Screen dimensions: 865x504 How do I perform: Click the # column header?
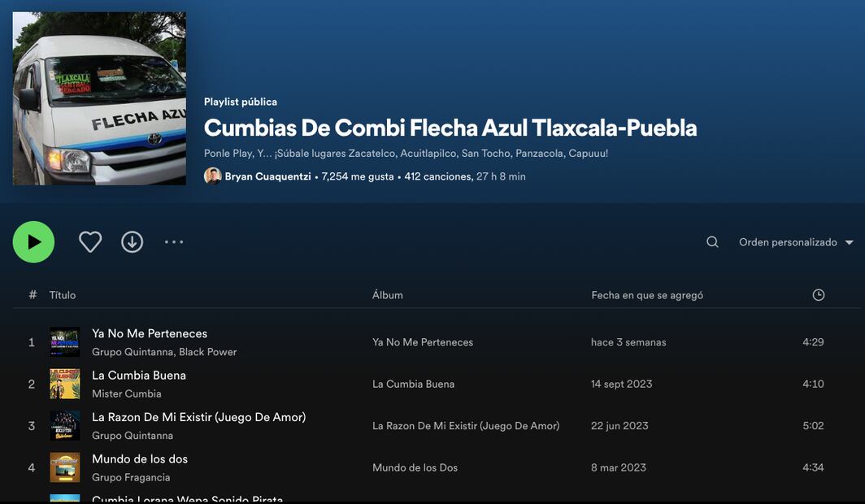coord(32,294)
